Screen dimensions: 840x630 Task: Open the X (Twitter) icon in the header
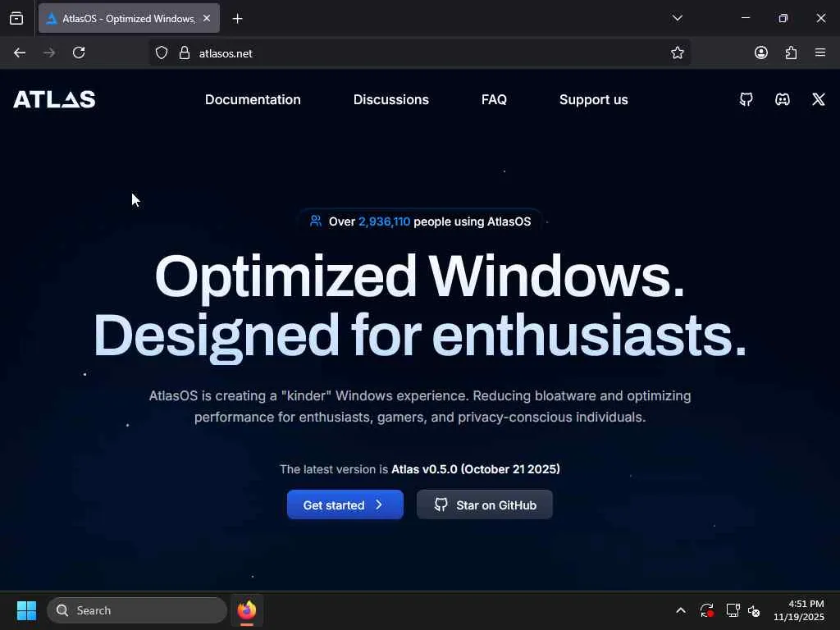point(818,99)
